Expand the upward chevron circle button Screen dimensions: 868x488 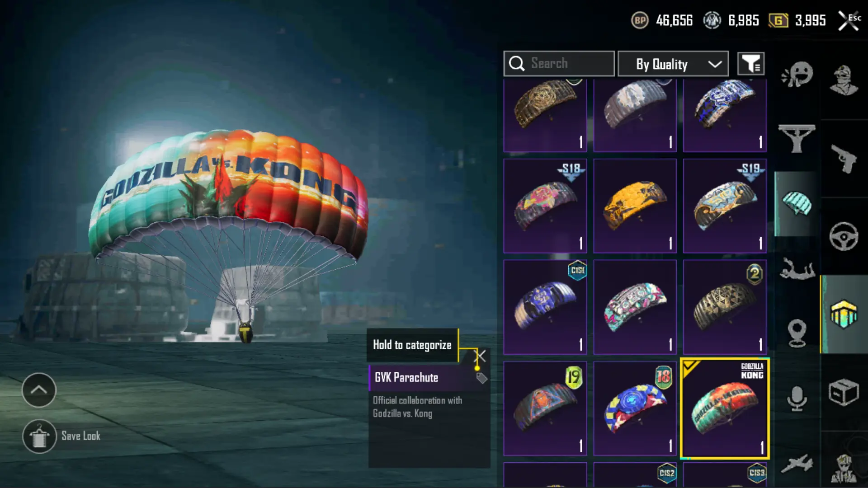coord(39,390)
